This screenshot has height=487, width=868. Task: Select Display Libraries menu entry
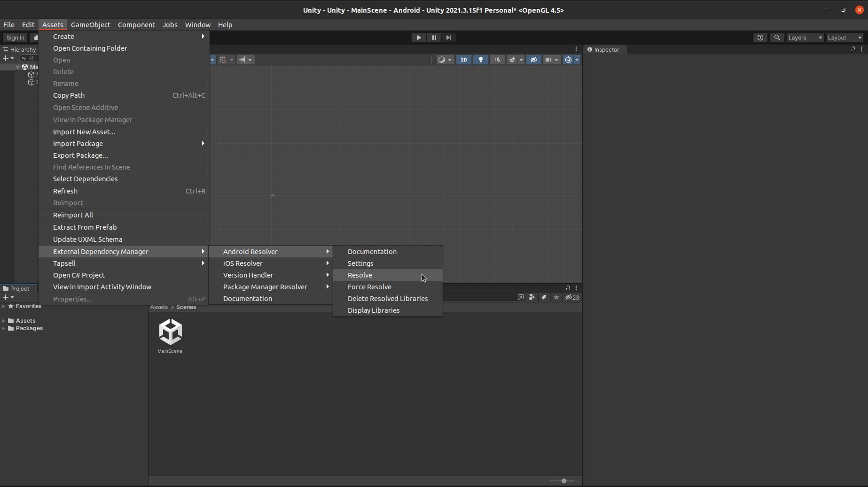[388, 310]
